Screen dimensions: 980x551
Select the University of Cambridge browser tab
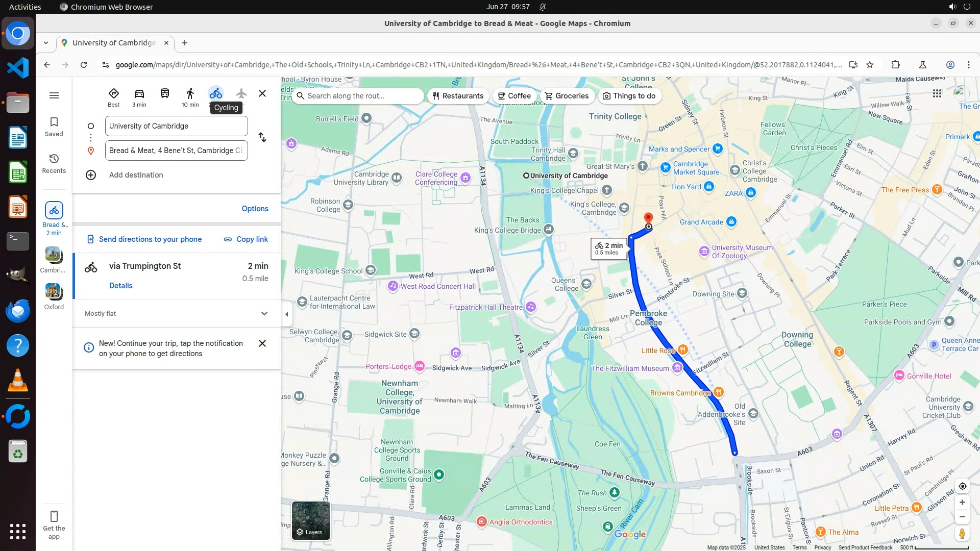[114, 43]
